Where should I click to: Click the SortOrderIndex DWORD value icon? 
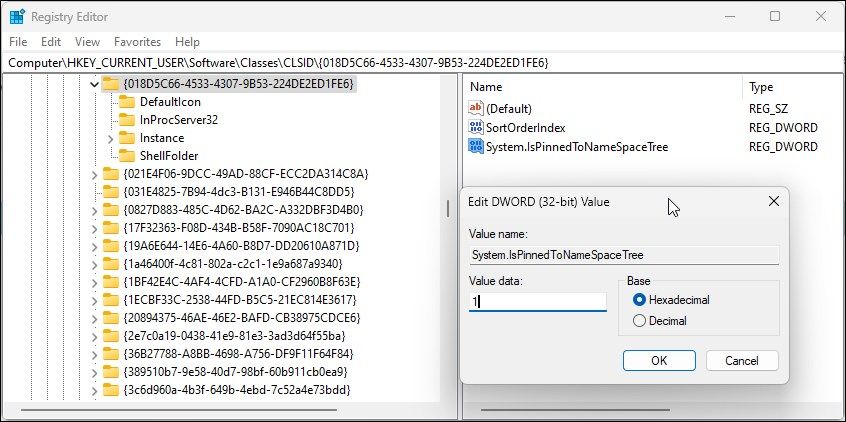click(x=476, y=128)
